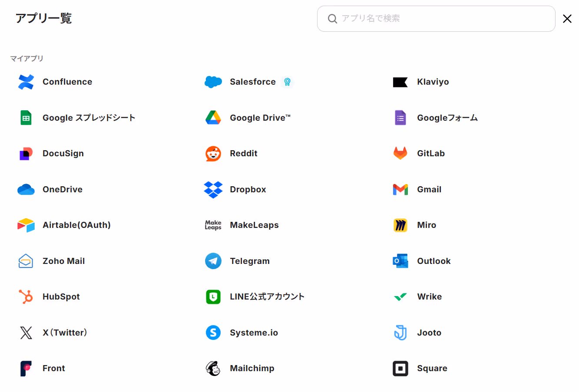This screenshot has width=579, height=392.
Task: Click the Dropbox box icon
Action: [213, 190]
